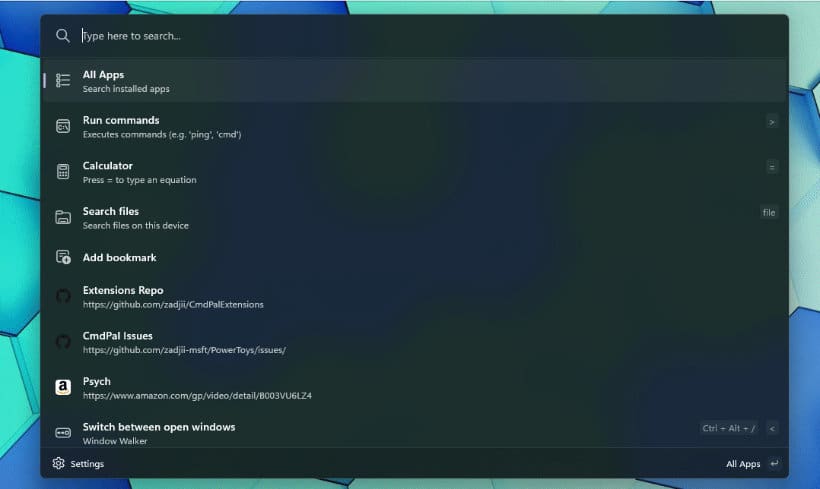
Task: Focus the 'Type here to search' field
Action: click(x=429, y=36)
